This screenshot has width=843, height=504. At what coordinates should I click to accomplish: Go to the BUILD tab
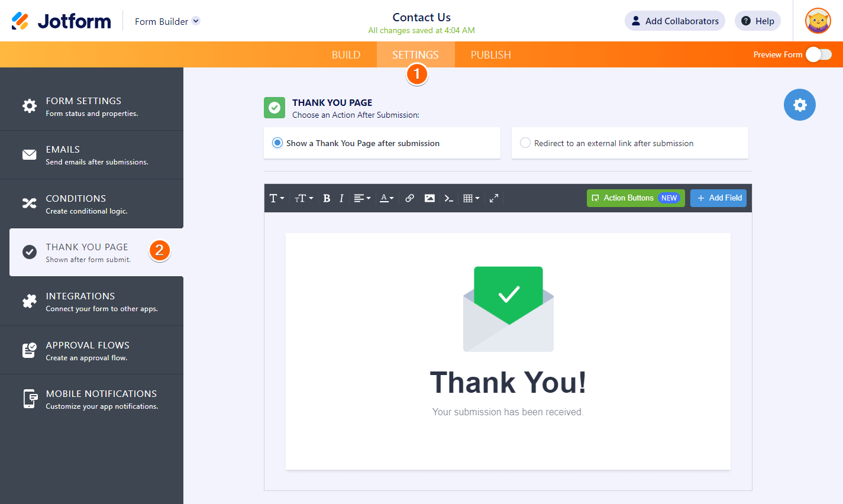click(346, 54)
